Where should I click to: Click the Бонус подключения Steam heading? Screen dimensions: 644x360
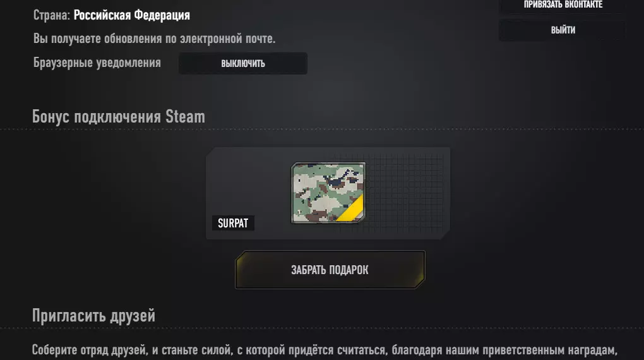tap(118, 117)
